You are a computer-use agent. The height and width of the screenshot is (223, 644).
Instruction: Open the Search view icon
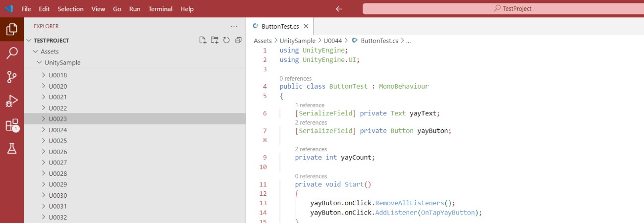[x=12, y=53]
